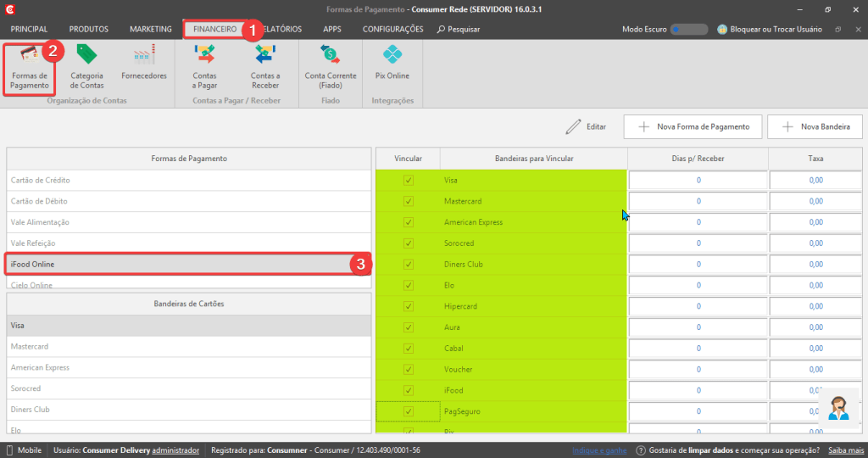Select Diners Club in Bandeiras de Cartões
868x458 pixels.
coord(189,410)
